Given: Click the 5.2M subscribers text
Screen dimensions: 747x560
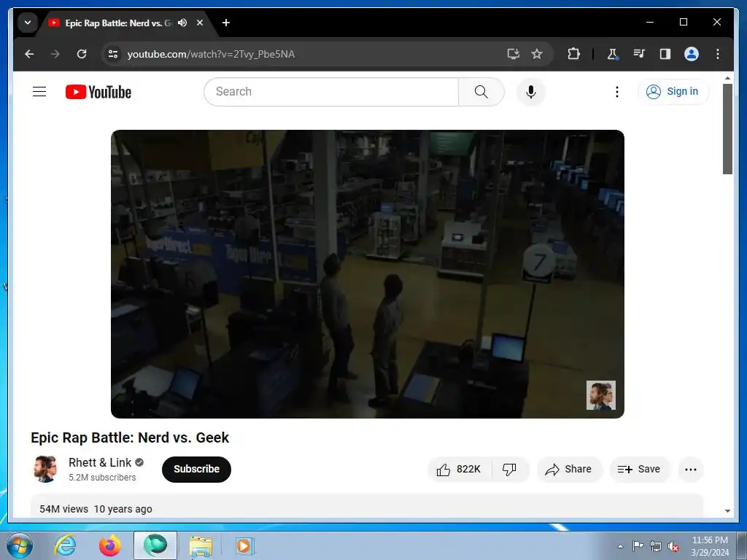Looking at the screenshot, I should (102, 477).
